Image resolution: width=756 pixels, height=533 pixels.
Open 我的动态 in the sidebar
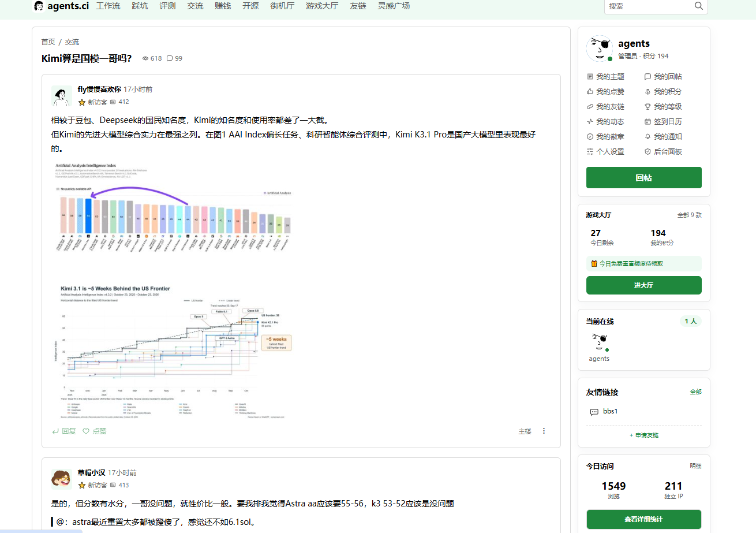[605, 121]
